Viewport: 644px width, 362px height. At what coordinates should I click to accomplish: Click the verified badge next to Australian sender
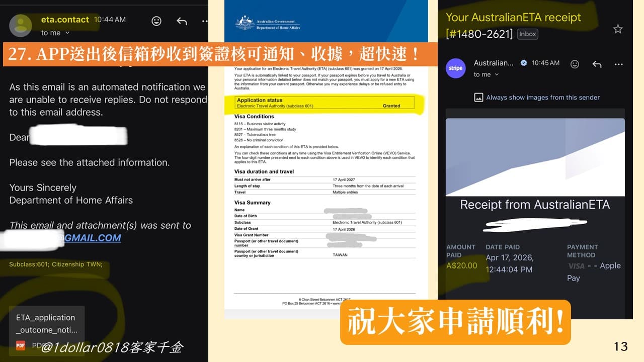click(523, 63)
